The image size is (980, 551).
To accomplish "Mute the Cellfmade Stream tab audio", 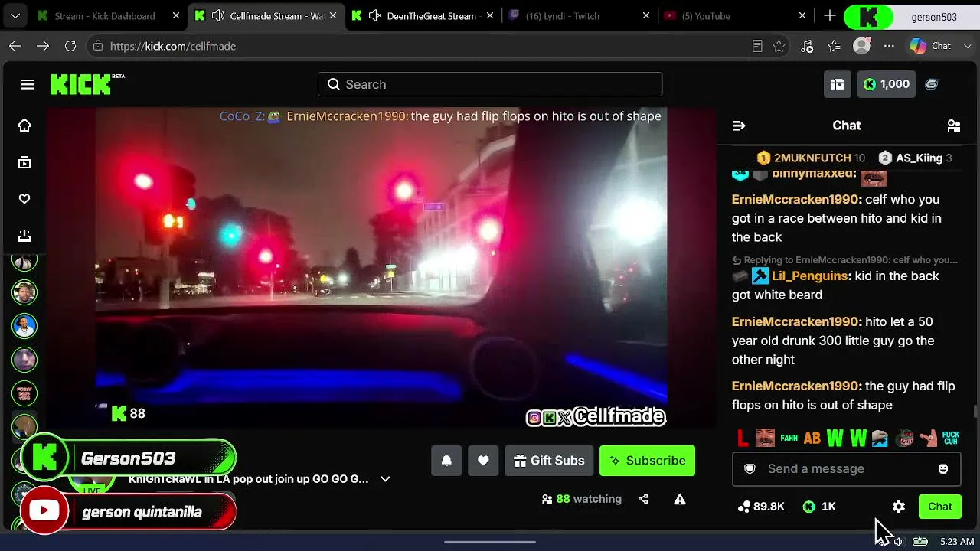I will 218,16.
